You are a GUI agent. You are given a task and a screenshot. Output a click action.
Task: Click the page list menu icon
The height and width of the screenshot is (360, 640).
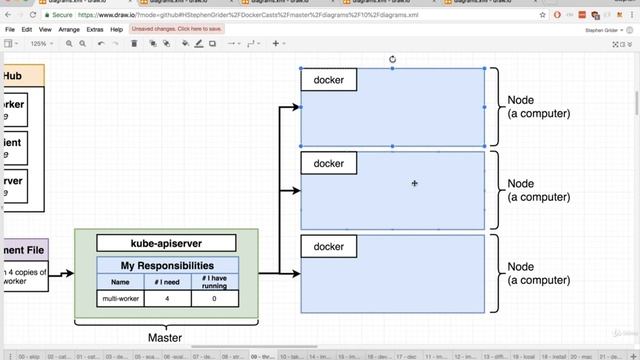(x=10, y=356)
